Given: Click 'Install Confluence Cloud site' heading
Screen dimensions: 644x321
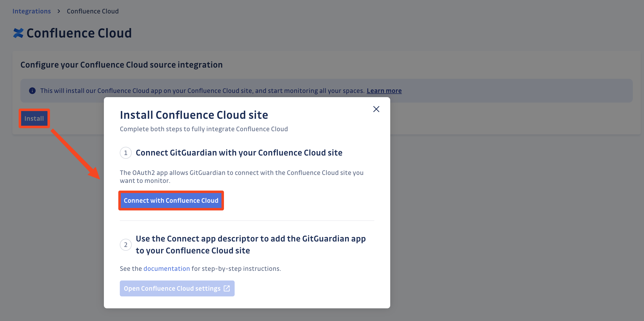Looking at the screenshot, I should tap(194, 115).
